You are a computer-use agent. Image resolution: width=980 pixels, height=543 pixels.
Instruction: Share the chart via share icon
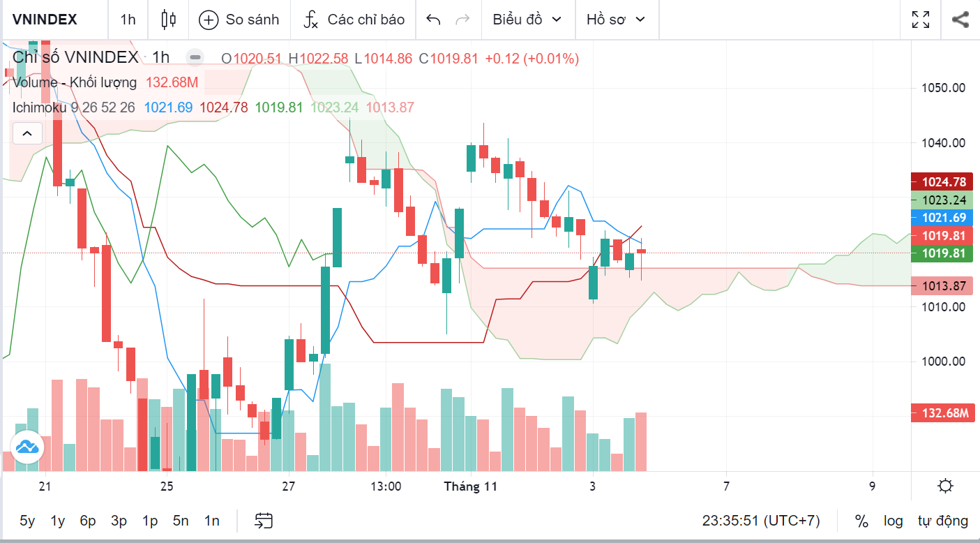[x=960, y=20]
